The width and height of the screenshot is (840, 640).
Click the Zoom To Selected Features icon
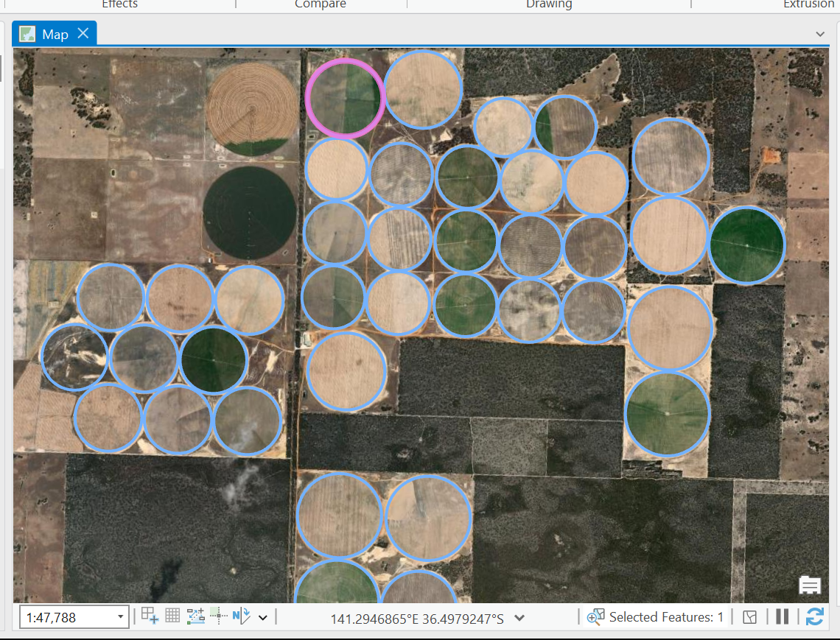tap(595, 617)
